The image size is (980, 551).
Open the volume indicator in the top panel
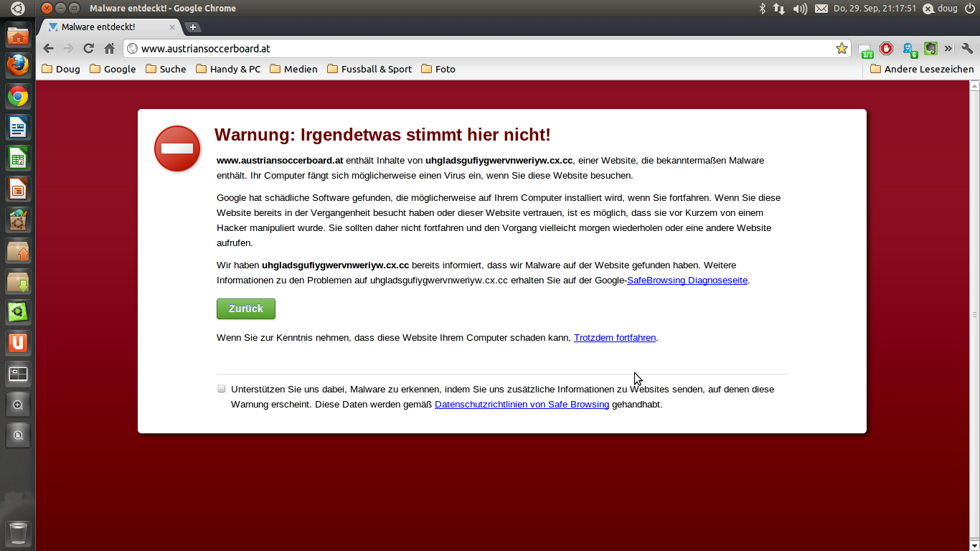pos(800,9)
